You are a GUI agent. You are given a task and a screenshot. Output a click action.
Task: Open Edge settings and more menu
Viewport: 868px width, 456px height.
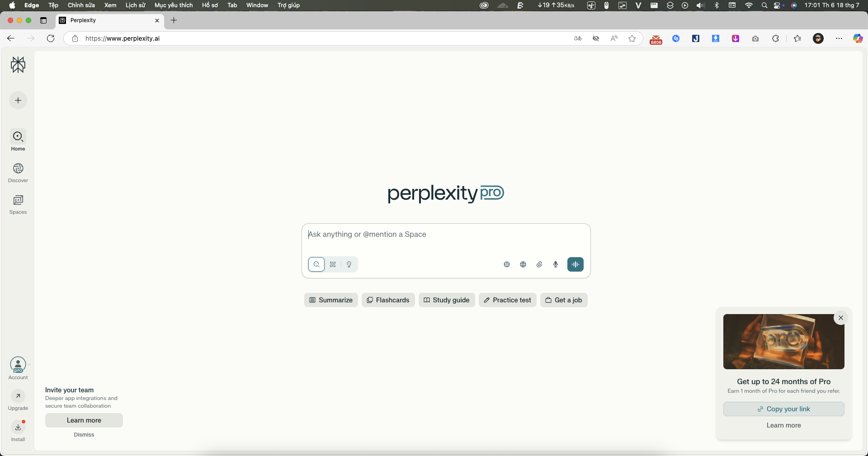839,38
